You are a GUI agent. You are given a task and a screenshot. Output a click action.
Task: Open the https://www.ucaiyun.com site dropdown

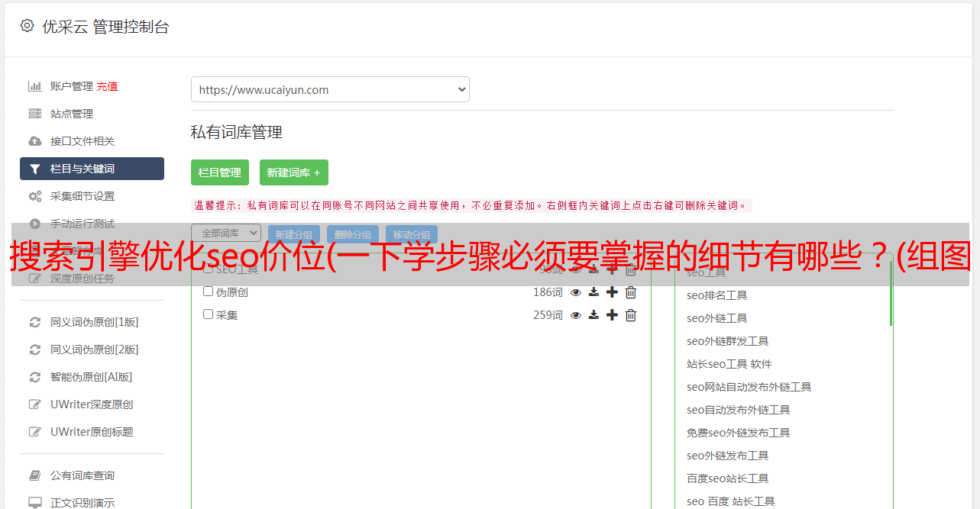(330, 89)
